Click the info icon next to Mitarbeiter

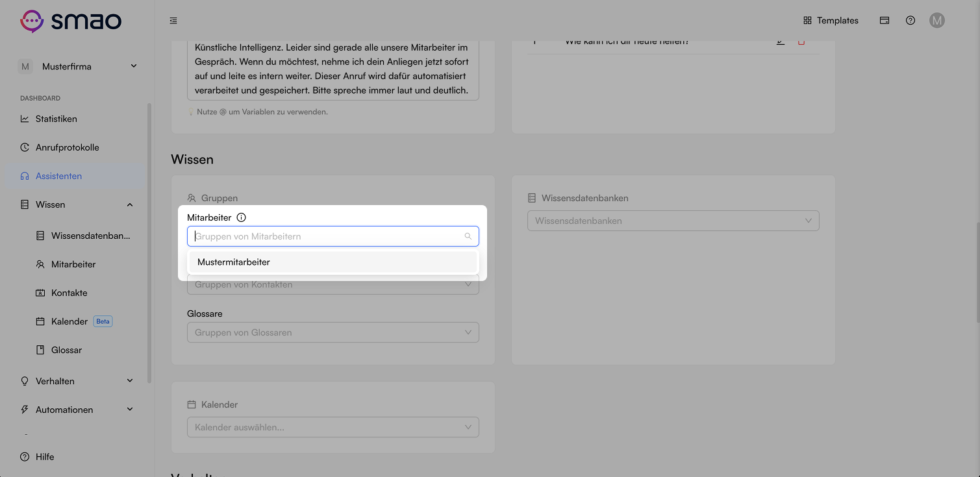click(241, 217)
